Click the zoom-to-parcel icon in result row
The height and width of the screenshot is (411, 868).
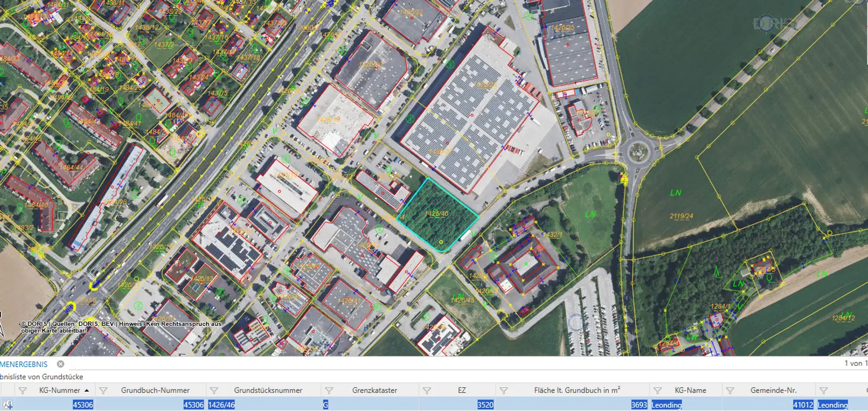[8, 404]
